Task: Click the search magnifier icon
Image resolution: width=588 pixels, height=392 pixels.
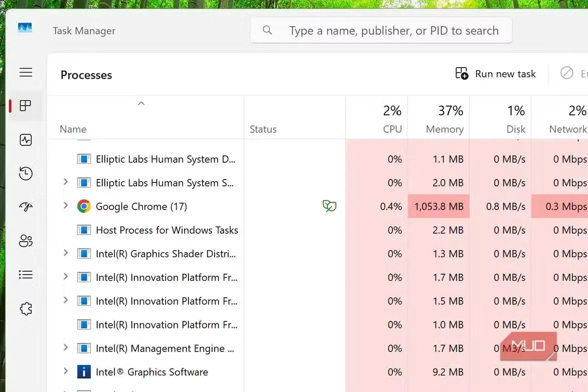Action: tap(267, 30)
